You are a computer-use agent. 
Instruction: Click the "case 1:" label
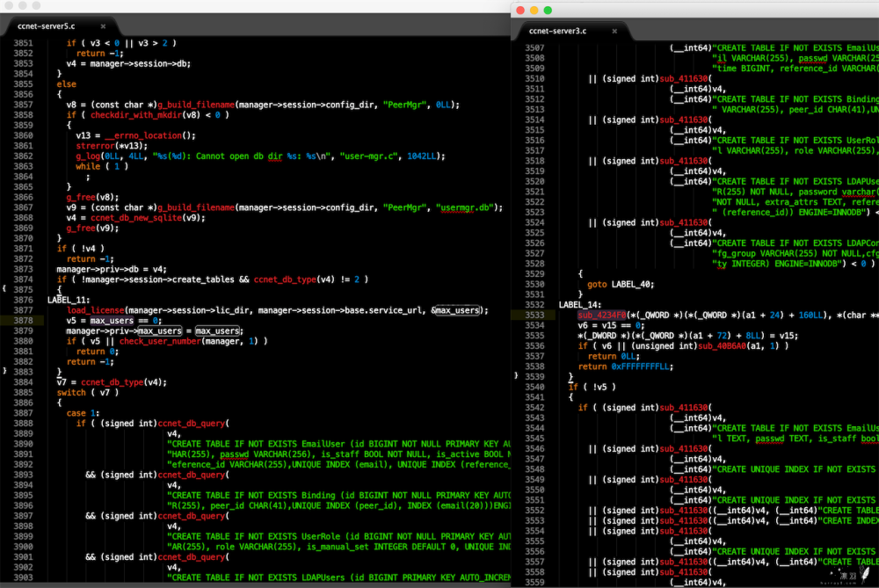click(x=83, y=413)
